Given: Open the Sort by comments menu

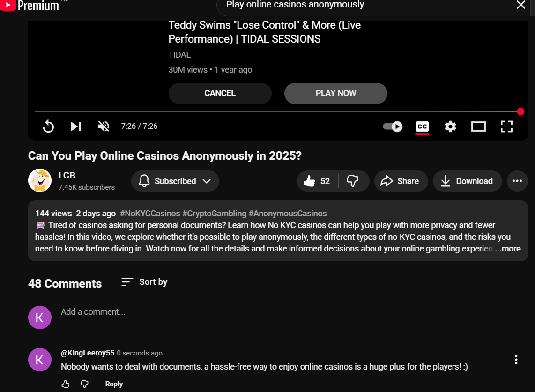Looking at the screenshot, I should pos(144,282).
